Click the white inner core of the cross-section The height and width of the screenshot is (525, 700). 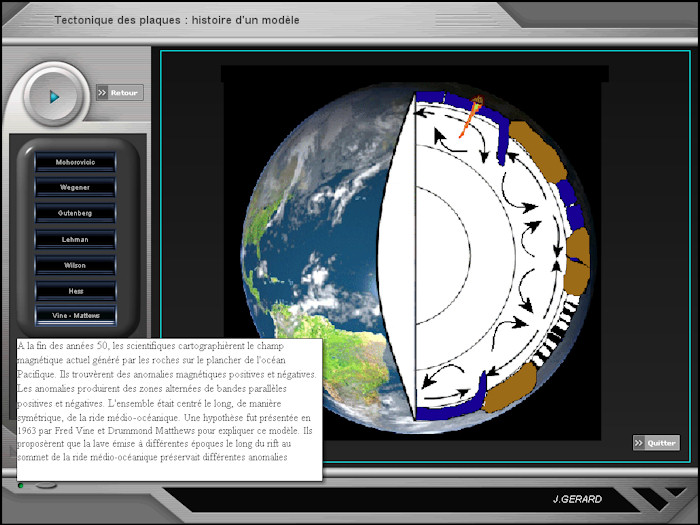440,255
